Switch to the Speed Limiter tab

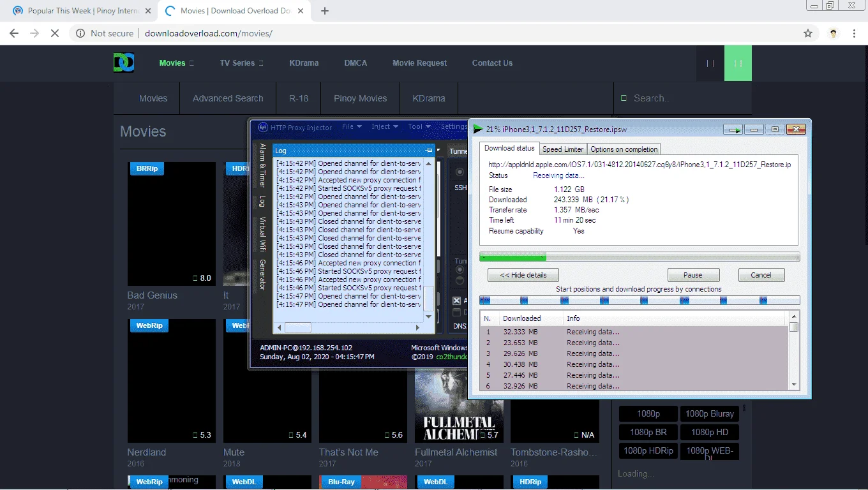pyautogui.click(x=563, y=149)
